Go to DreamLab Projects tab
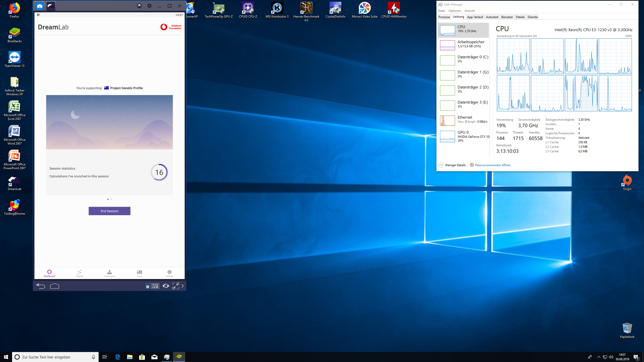The height and width of the screenshot is (362, 644). (79, 273)
